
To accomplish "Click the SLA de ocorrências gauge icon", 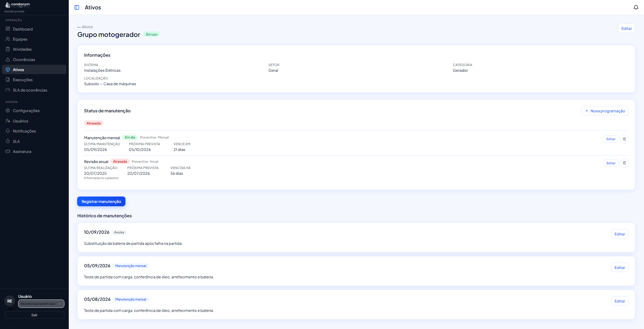I will 8,90.
